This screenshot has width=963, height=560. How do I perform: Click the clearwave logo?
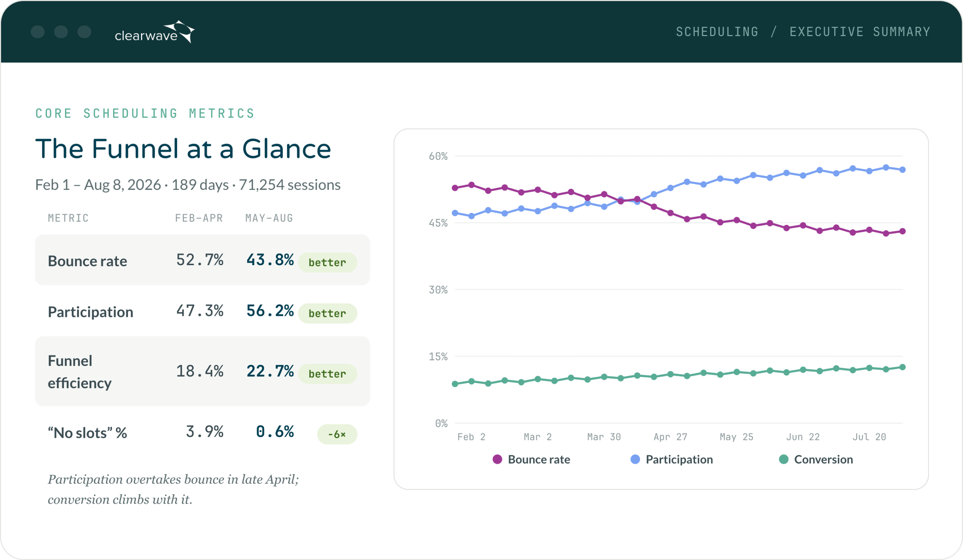pyautogui.click(x=155, y=32)
